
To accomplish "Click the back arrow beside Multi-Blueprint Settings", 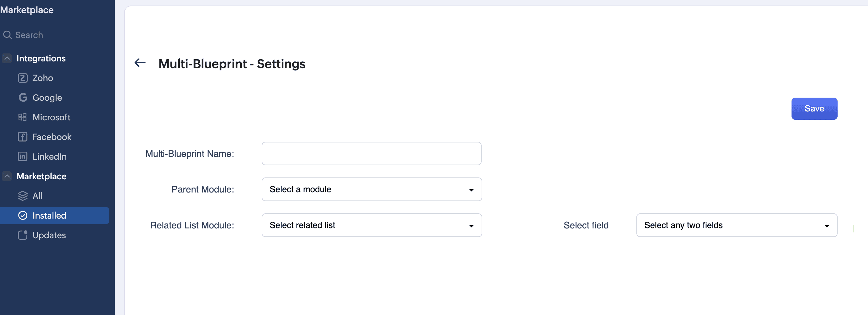I will click(140, 63).
